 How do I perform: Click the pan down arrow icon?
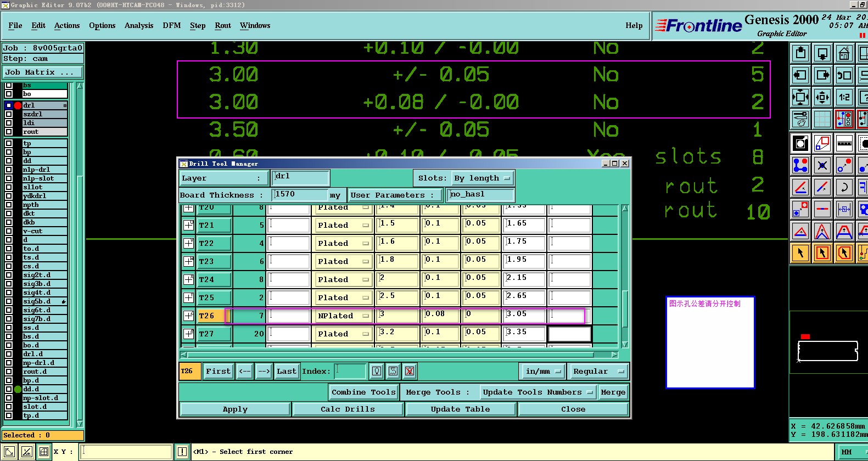pyautogui.click(x=822, y=53)
